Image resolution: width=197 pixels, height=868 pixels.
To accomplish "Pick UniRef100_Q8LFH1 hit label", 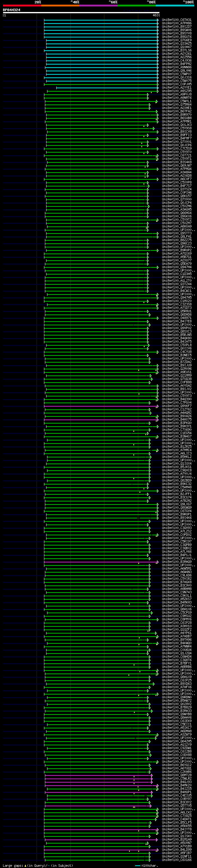I will pyautogui.click(x=177, y=236).
